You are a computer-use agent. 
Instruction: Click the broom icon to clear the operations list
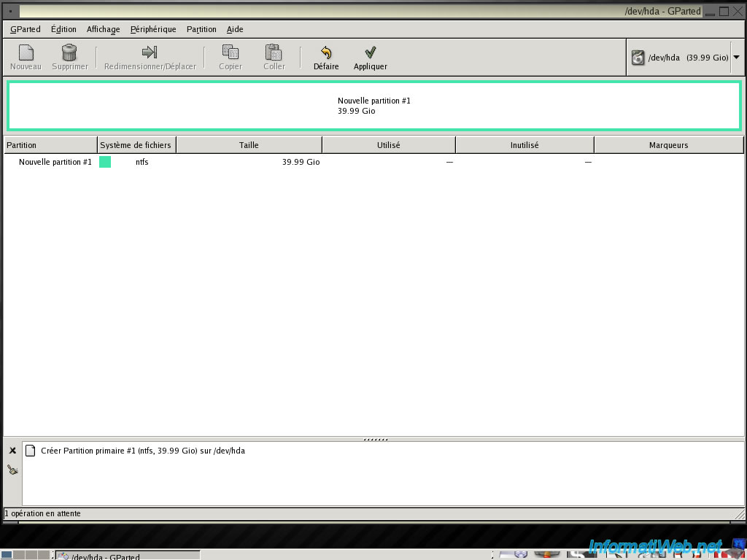click(13, 470)
